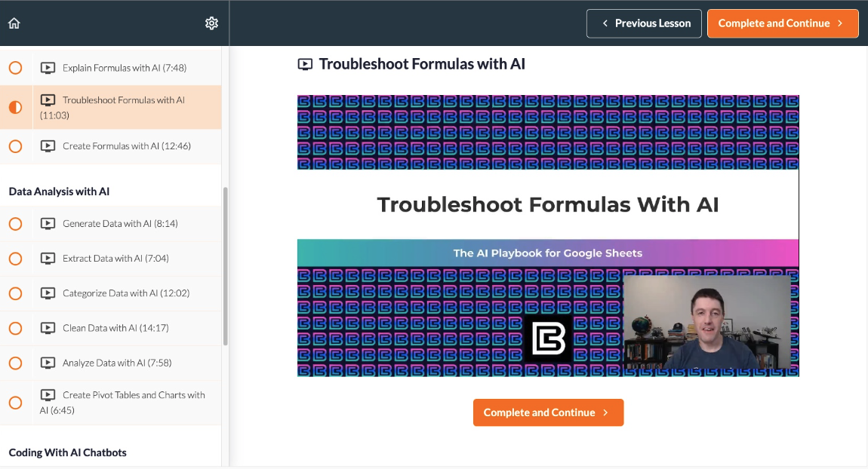This screenshot has width=868, height=469.
Task: Mark Explain Formulas with AI completion circle
Action: (16, 68)
